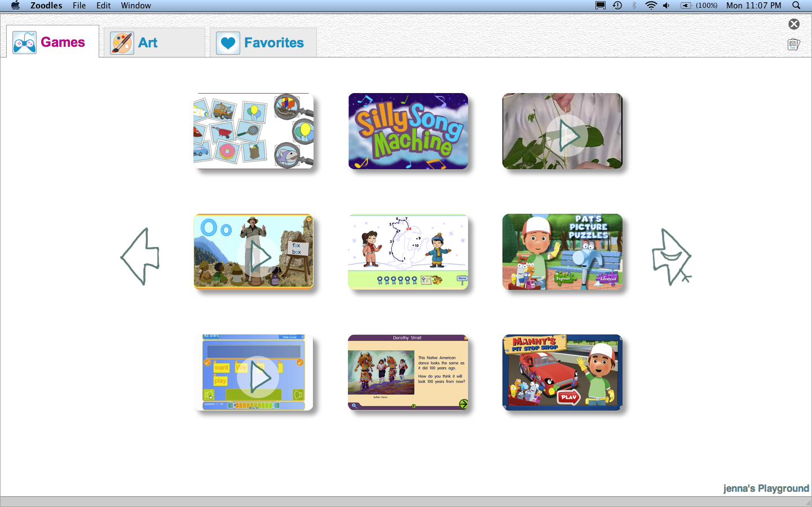
Task: Click the notepad icon below close button
Action: pos(794,44)
